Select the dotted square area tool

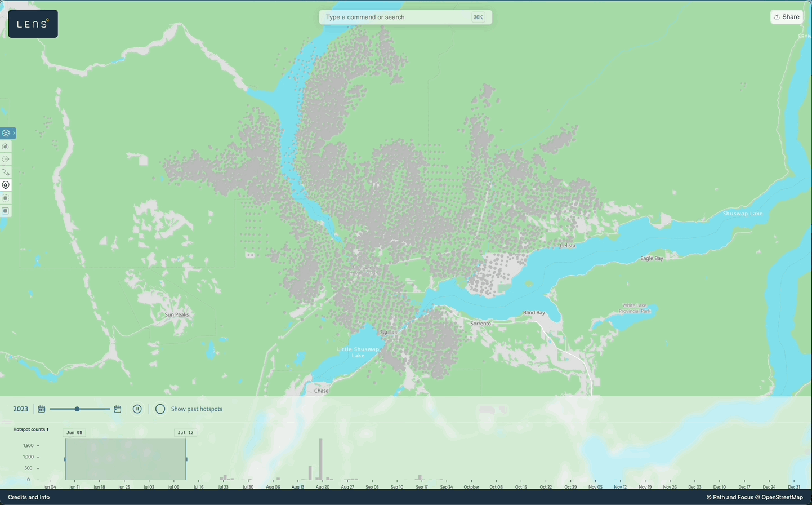click(6, 198)
